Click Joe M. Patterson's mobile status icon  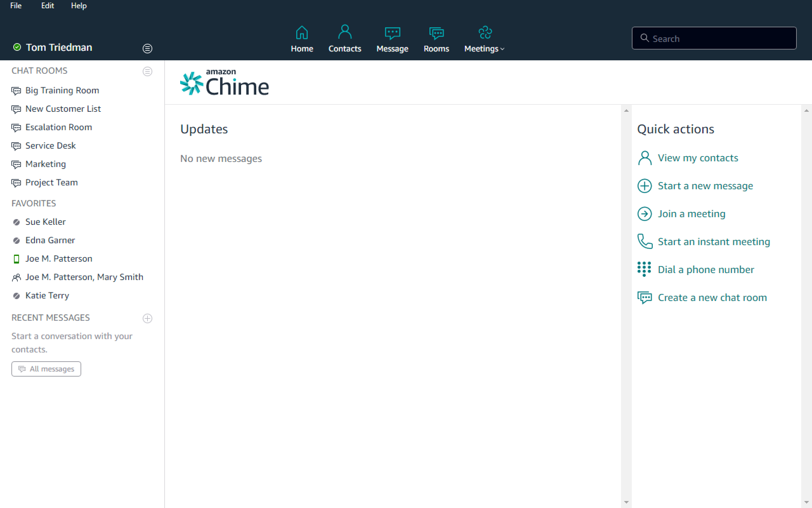[x=16, y=259]
